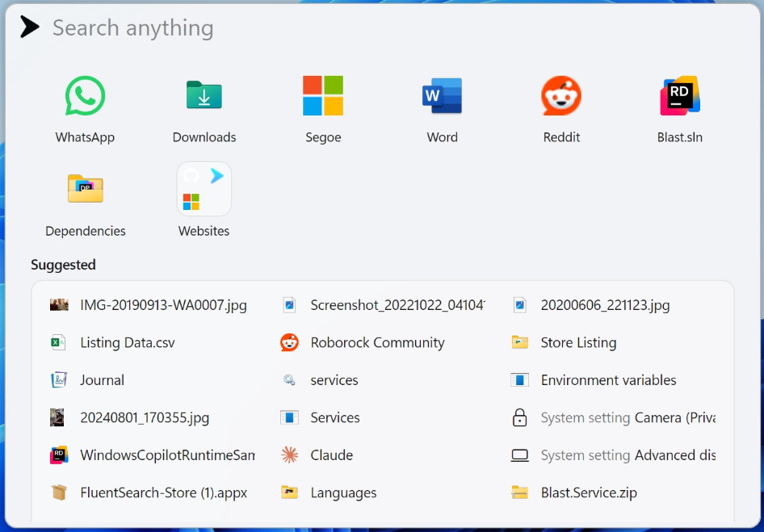Open Blast.Service.zip suggestion text

tap(589, 493)
